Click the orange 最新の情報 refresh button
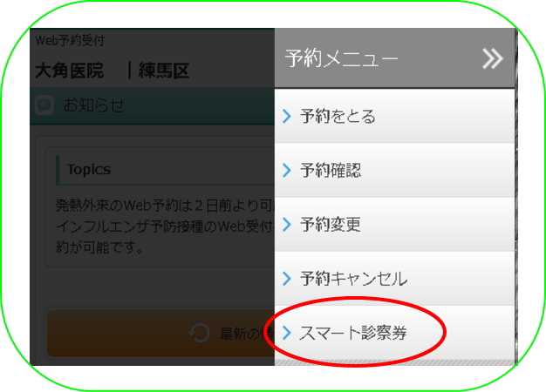 point(160,334)
